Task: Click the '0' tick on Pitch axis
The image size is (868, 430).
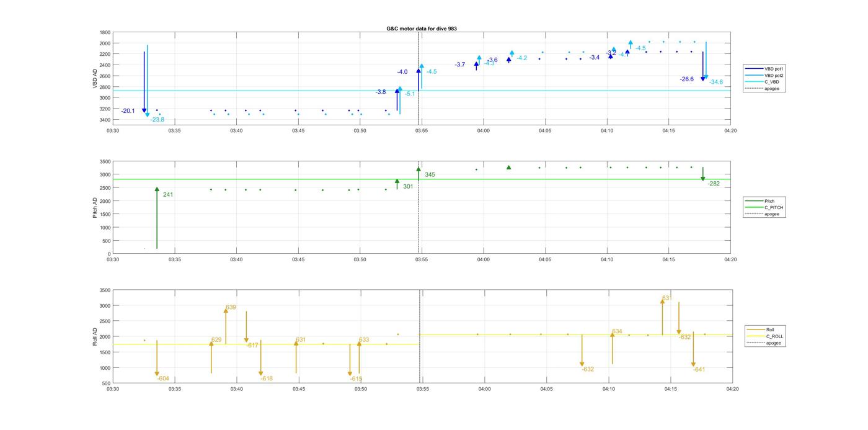Action: pyautogui.click(x=109, y=254)
